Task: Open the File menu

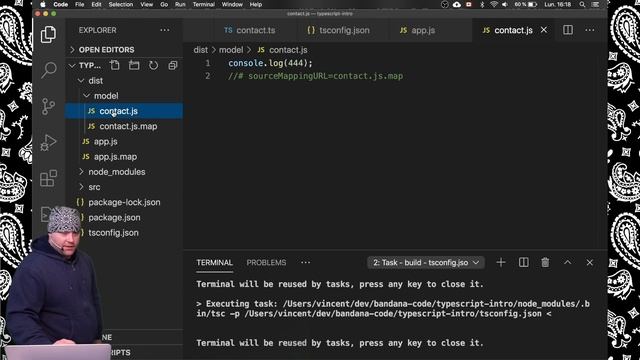Action: (x=80, y=4)
